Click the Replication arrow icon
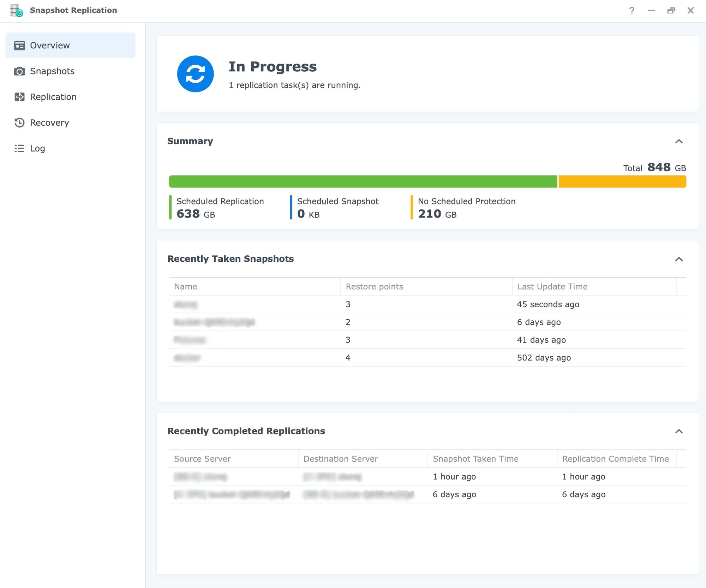The width and height of the screenshot is (706, 588). (x=19, y=97)
